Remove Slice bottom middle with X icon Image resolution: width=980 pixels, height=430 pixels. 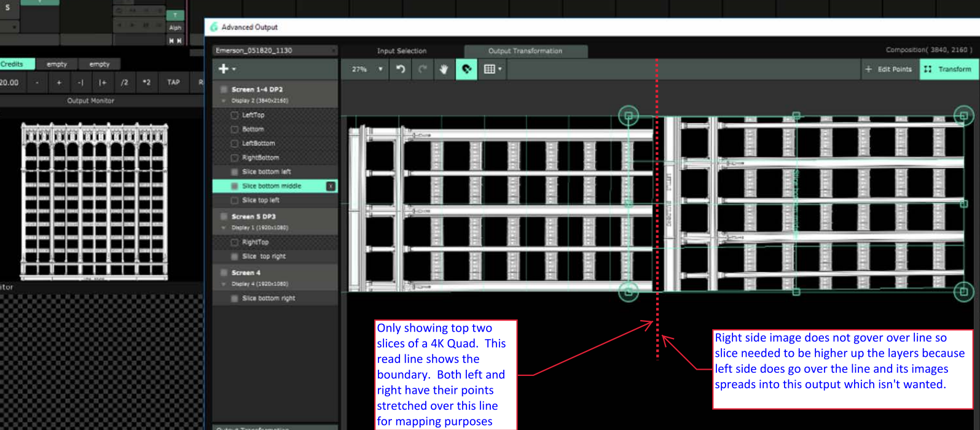point(331,186)
